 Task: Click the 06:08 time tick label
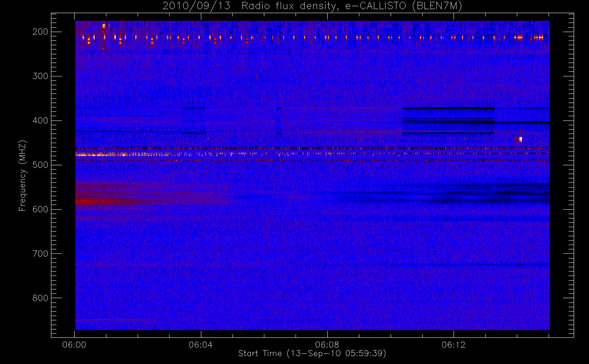click(x=327, y=345)
